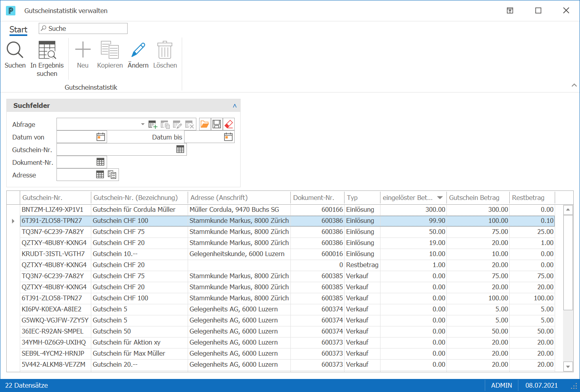Viewport: 580px width, 392px height.
Task: Open the Dokument-Nr. lookup table icon
Action: pos(100,162)
